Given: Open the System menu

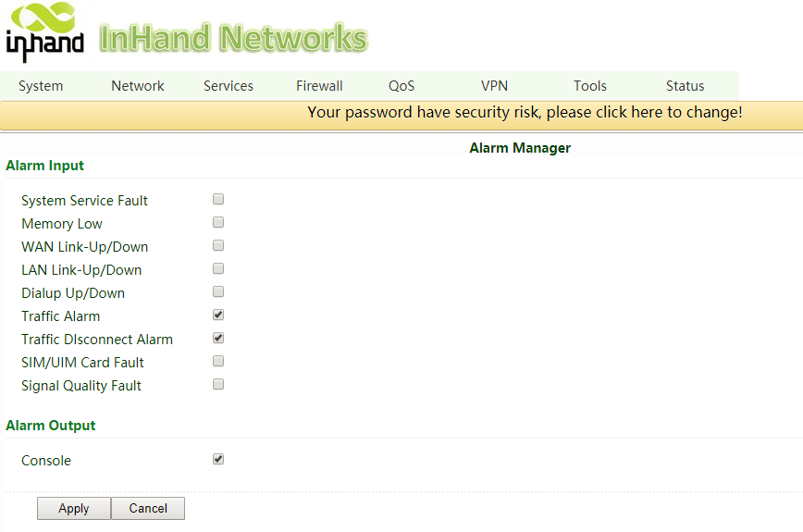Looking at the screenshot, I should coord(41,86).
